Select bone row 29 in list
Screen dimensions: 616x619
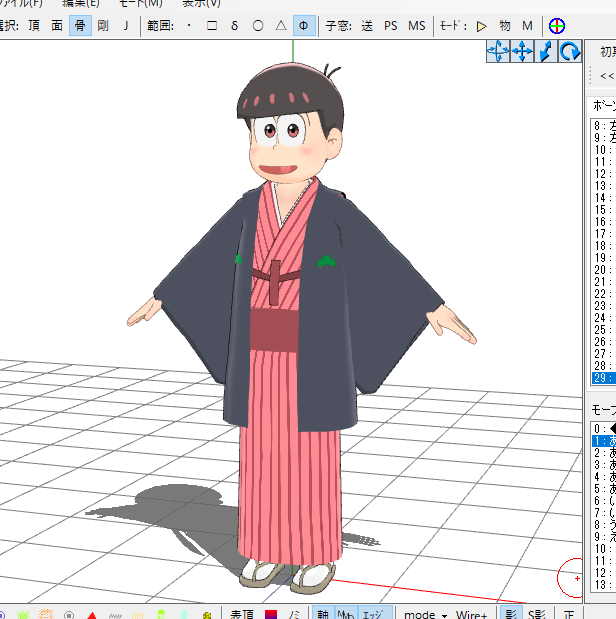coord(604,378)
